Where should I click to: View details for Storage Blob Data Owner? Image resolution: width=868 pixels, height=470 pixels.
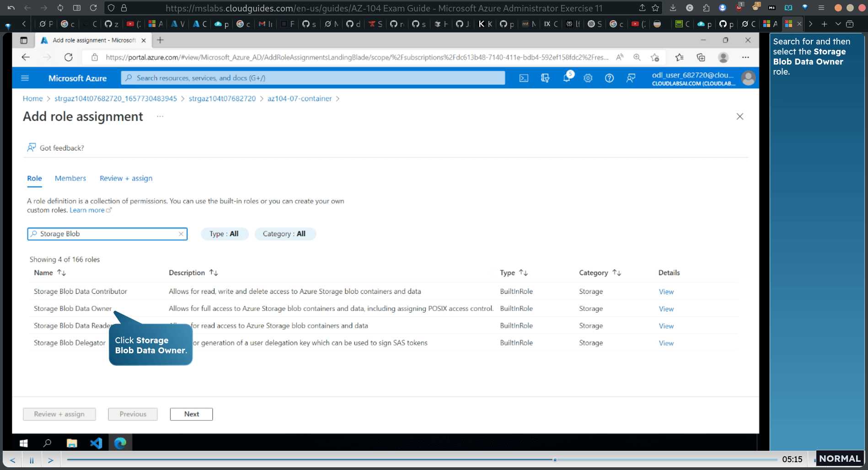(x=666, y=309)
